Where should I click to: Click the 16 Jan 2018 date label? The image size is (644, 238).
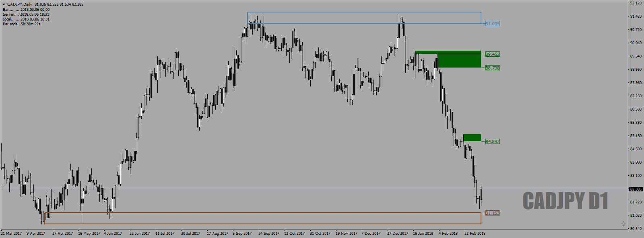point(423,234)
